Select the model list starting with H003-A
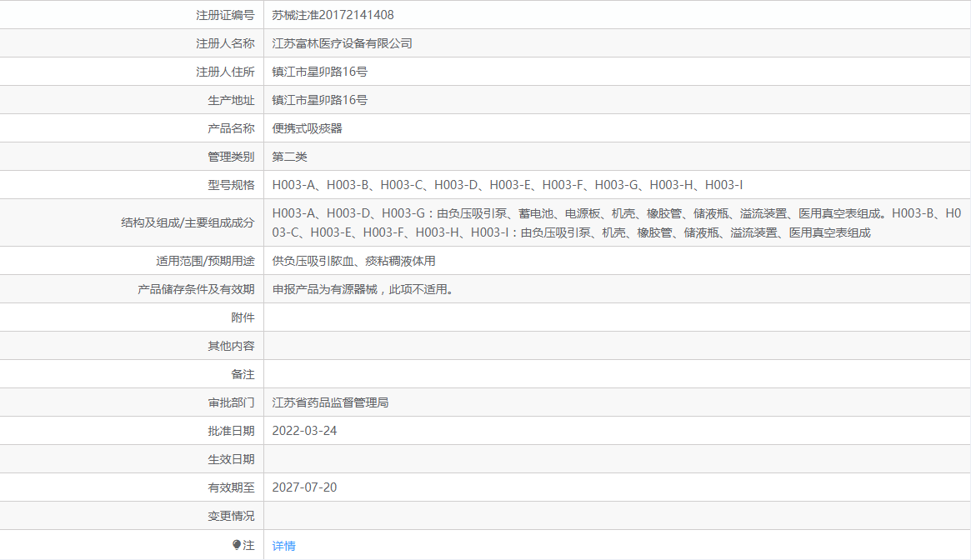 pyautogui.click(x=508, y=185)
